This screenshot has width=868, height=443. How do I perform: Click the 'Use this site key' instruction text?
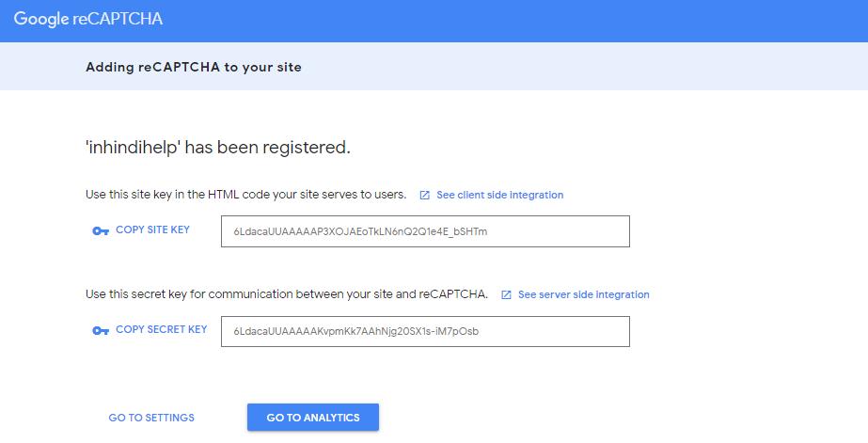(245, 195)
